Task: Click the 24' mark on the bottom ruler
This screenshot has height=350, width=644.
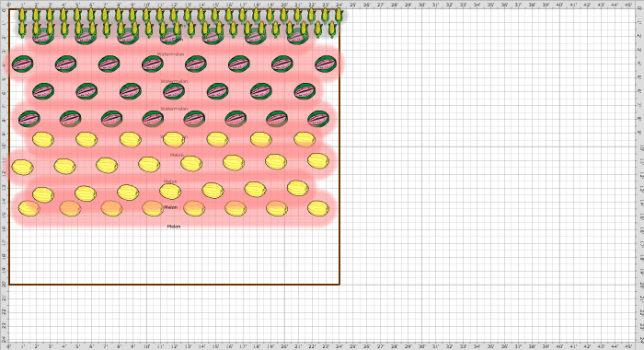Action: 339,346
